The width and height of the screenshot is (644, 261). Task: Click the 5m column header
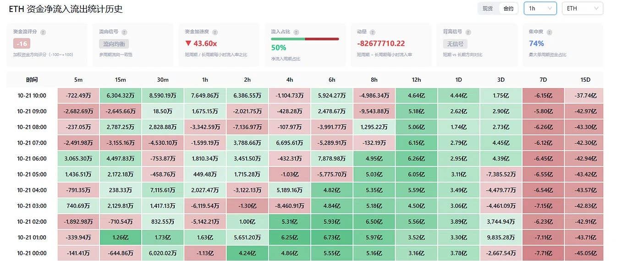[x=78, y=80]
